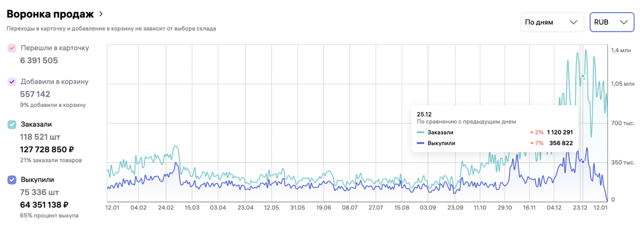
Task: Click the 6 391 505 card views value
Action: tap(39, 61)
